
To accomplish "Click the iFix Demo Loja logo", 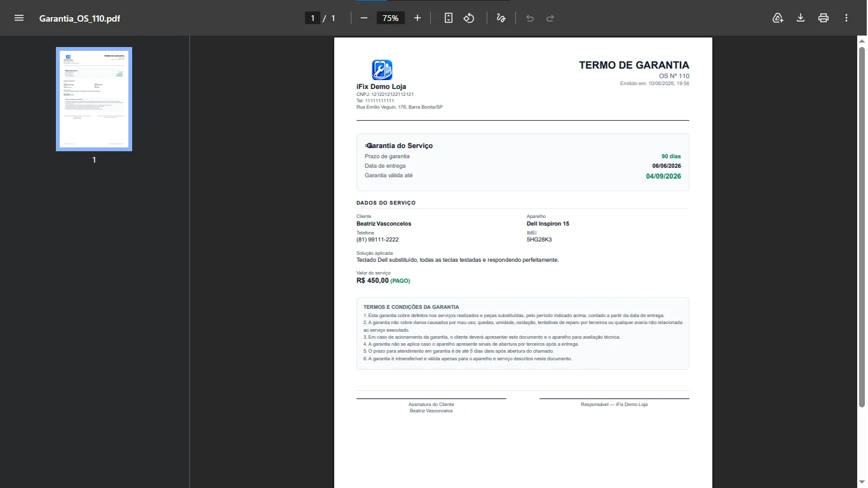I will click(382, 70).
